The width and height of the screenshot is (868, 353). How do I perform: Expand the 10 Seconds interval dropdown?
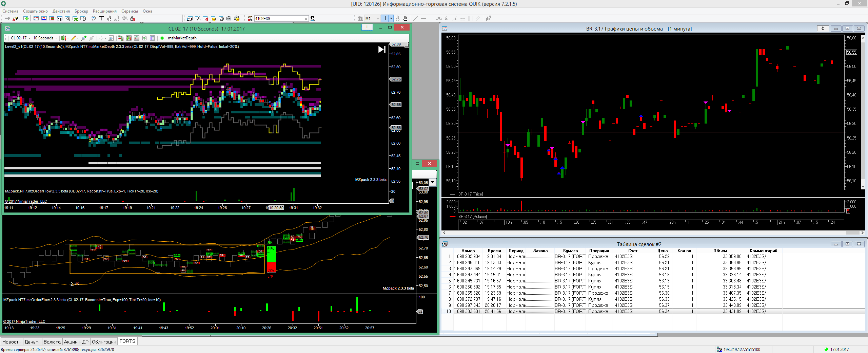pos(56,38)
